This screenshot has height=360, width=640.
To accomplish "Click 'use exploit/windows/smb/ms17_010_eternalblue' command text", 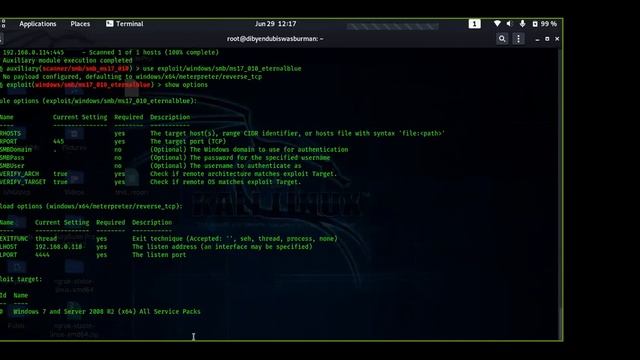I will click(x=222, y=69).
